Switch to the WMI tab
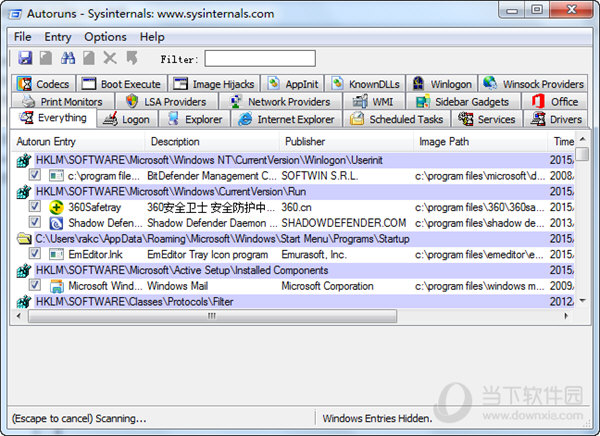Screen dimensions: 600x436 click(374, 101)
